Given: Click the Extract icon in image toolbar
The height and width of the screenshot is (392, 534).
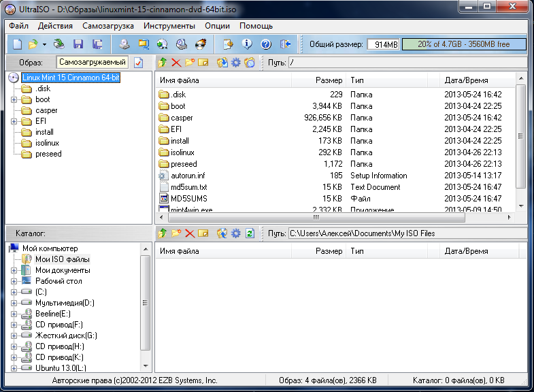Looking at the screenshot, I should pos(222,63).
